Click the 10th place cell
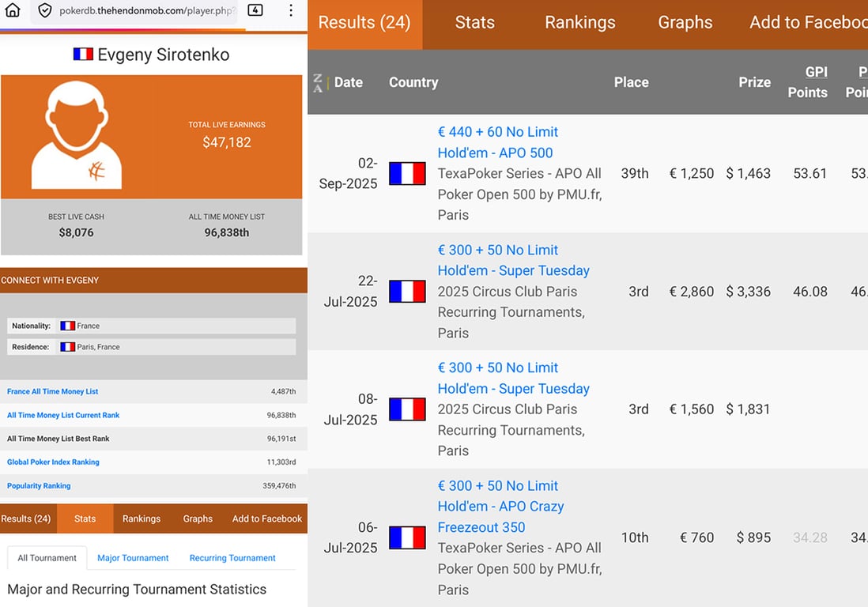Viewport: 868px width, 607px height. click(x=634, y=537)
